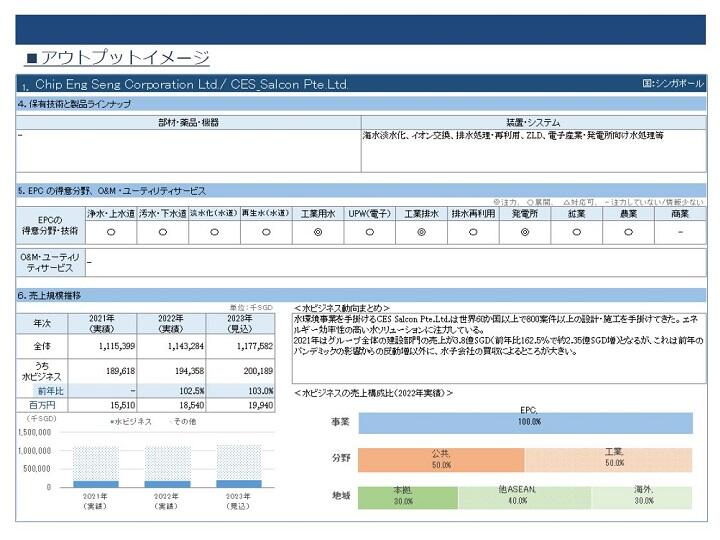Click the circle symbol under 農業
The width and height of the screenshot is (720, 540).
click(x=629, y=232)
